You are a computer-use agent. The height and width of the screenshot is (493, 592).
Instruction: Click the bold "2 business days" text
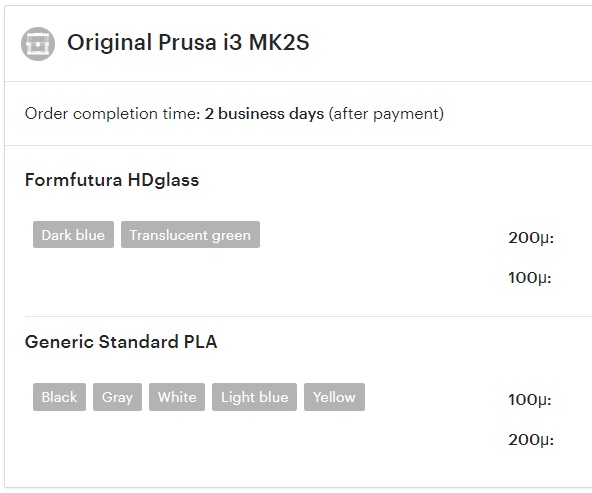(264, 114)
